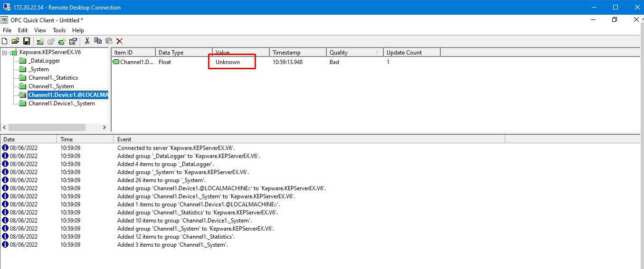Select 'Added 10 items to group' event text
The width and height of the screenshot is (644, 269).
click(184, 221)
